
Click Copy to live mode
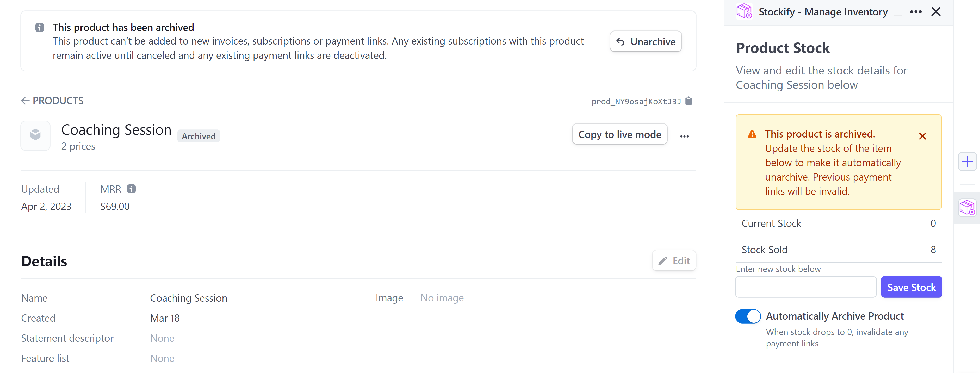coord(619,135)
